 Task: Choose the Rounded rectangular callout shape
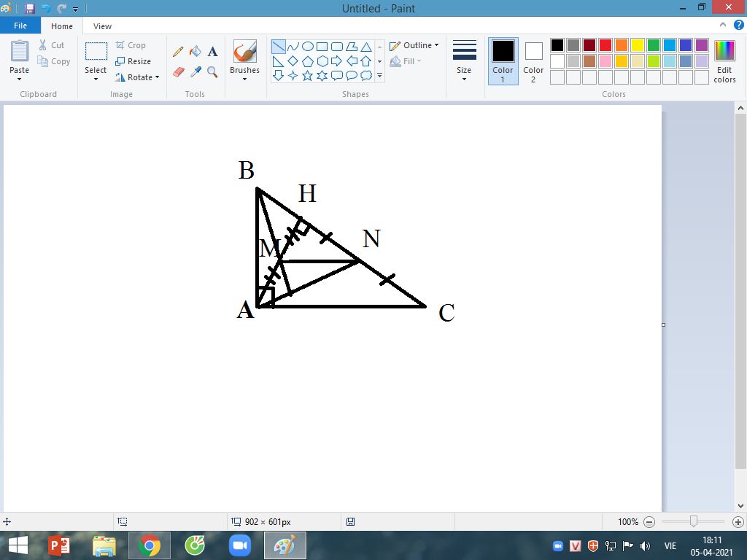(x=337, y=75)
